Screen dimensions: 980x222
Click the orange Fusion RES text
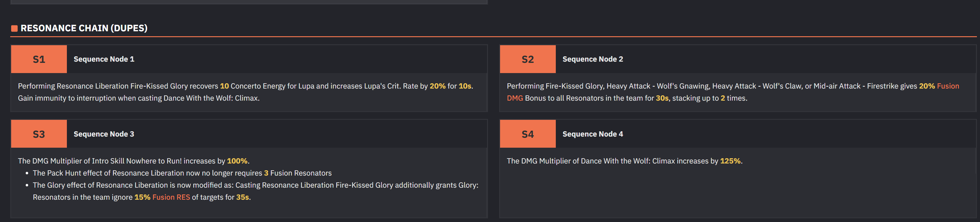click(x=171, y=197)
